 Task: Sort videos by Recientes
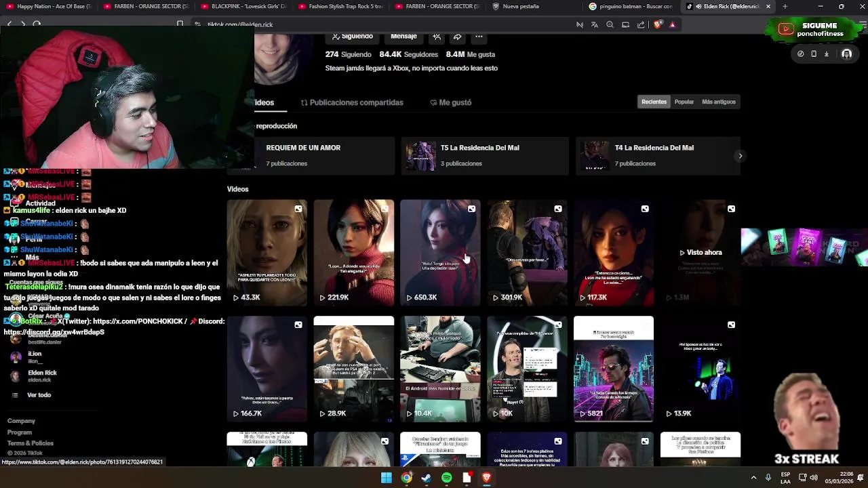[x=654, y=102]
